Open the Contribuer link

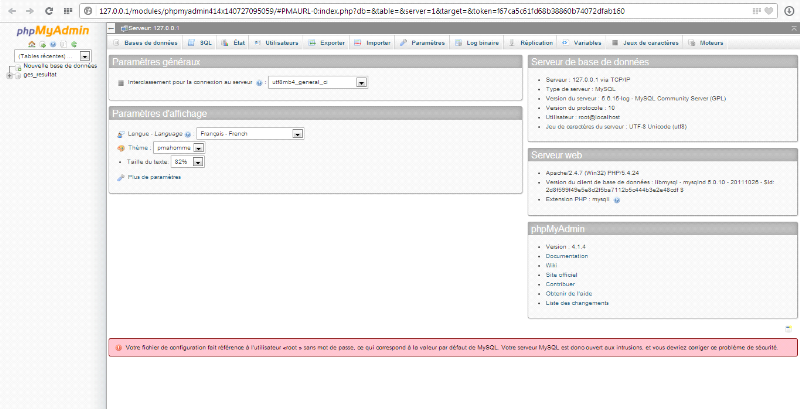560,284
